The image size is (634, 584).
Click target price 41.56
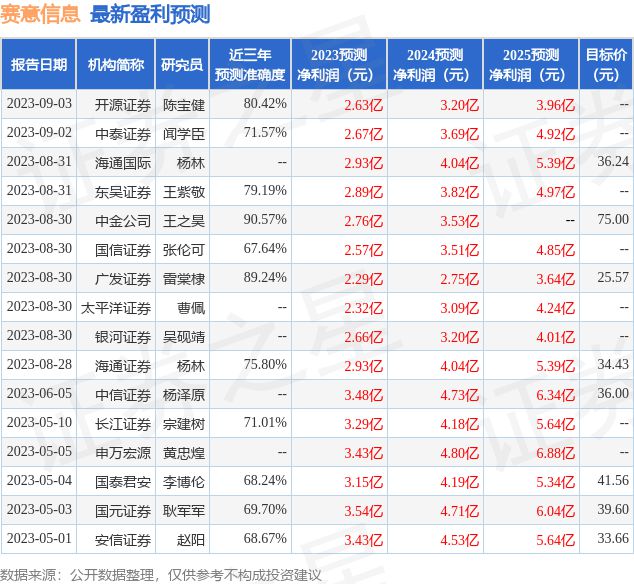coord(613,480)
